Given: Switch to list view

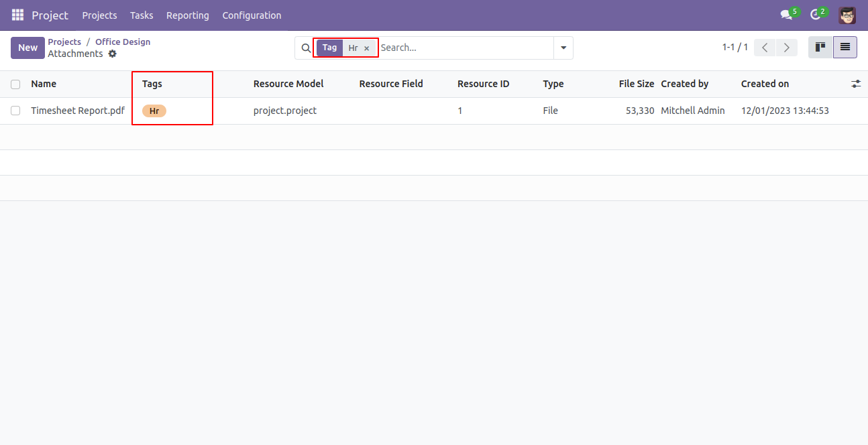Looking at the screenshot, I should click(845, 48).
